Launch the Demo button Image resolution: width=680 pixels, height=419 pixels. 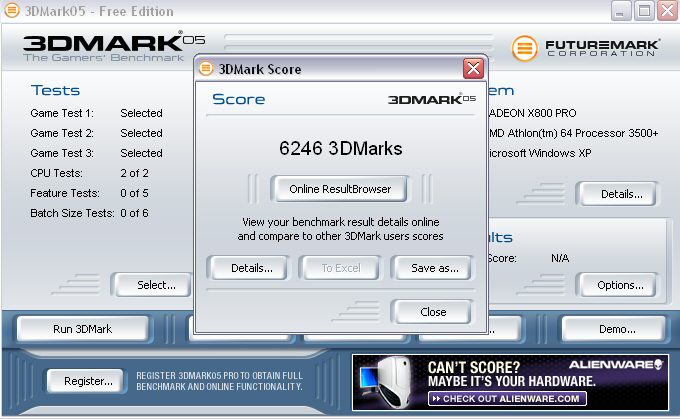614,329
